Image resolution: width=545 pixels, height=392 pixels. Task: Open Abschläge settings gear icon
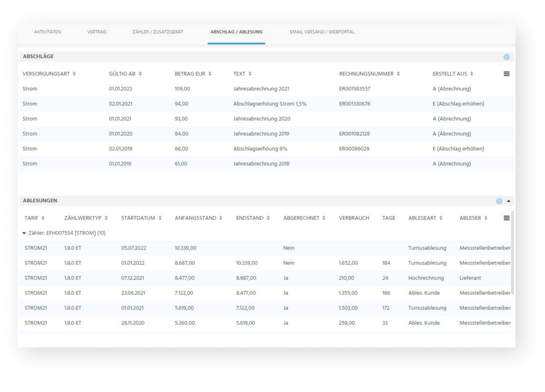tap(506, 57)
